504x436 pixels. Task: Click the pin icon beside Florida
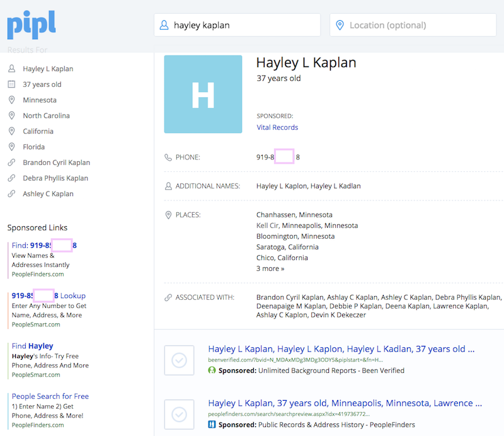11,147
